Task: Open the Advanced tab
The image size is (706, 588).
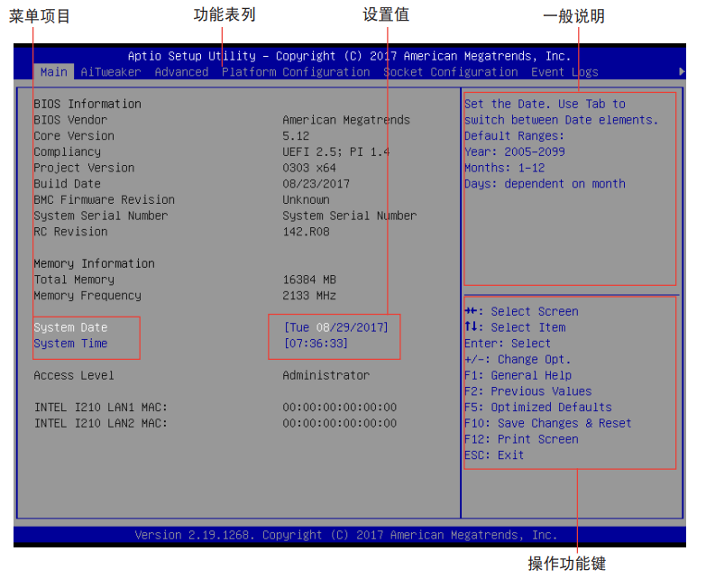Action: (x=181, y=72)
